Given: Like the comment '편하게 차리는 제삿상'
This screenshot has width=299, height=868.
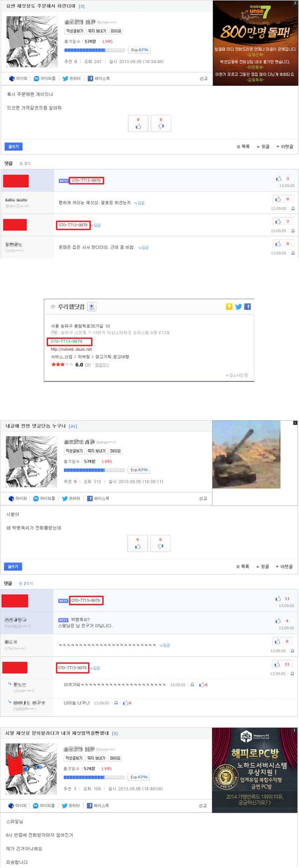Looking at the screenshot, I should coord(278,199).
